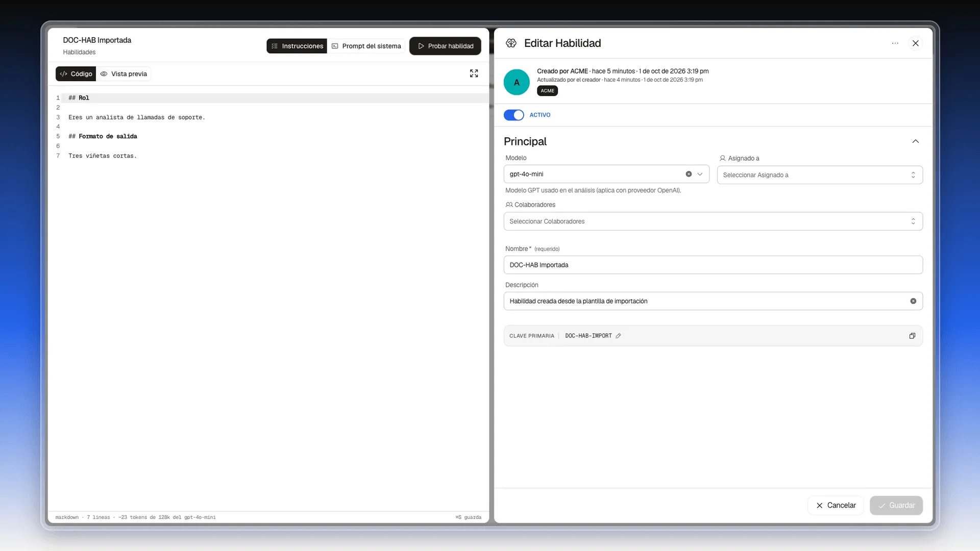Screen dimensions: 980x551
Task: Edit the DOC-HAB-IMPORT primary key
Action: (x=618, y=336)
